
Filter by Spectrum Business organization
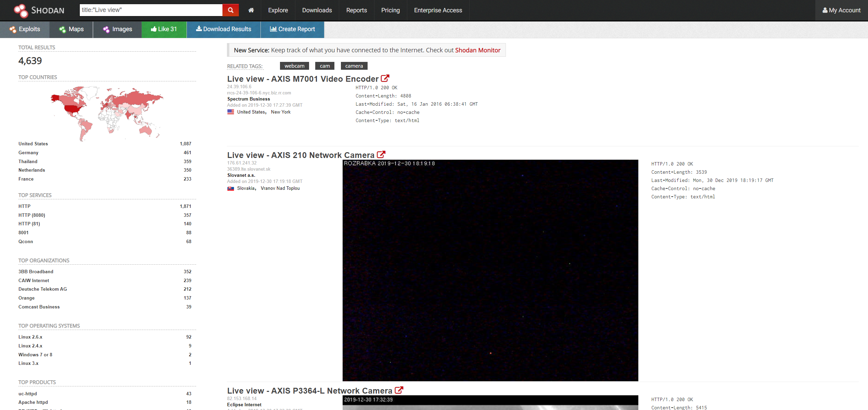(249, 99)
